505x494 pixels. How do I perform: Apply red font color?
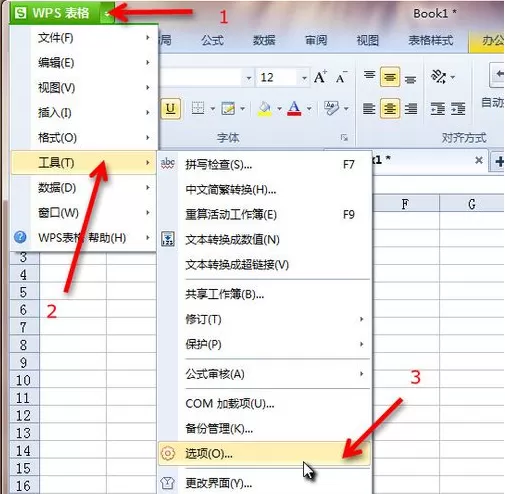tap(294, 109)
